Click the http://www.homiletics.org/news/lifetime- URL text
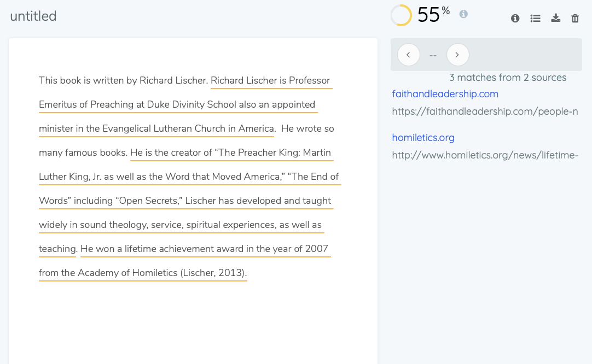This screenshot has height=364, width=592. [485, 155]
